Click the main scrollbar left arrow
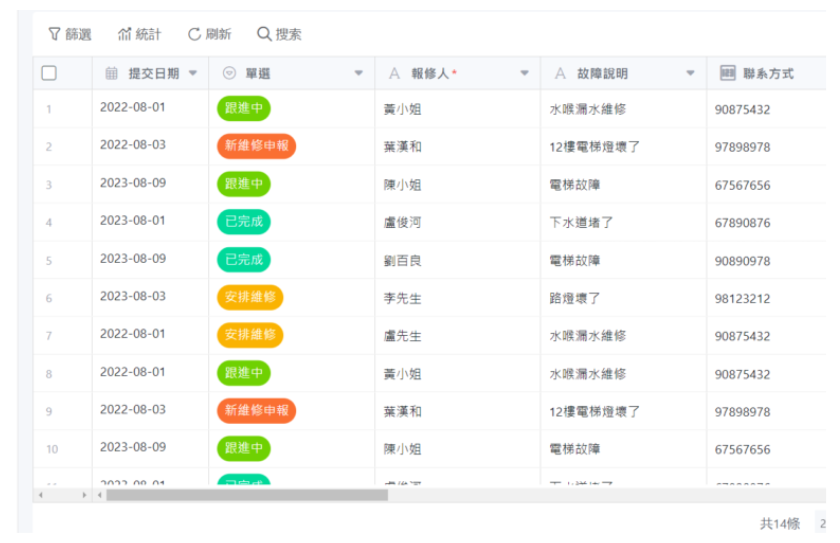This screenshot has height=543, width=840. coord(100,495)
